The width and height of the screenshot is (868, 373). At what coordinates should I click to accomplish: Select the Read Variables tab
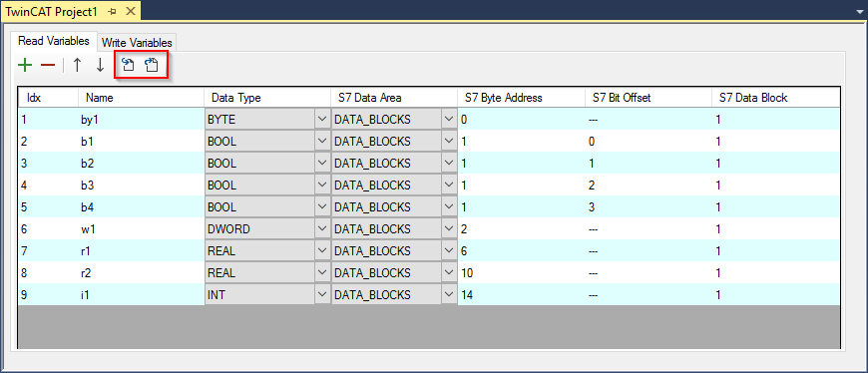click(54, 41)
